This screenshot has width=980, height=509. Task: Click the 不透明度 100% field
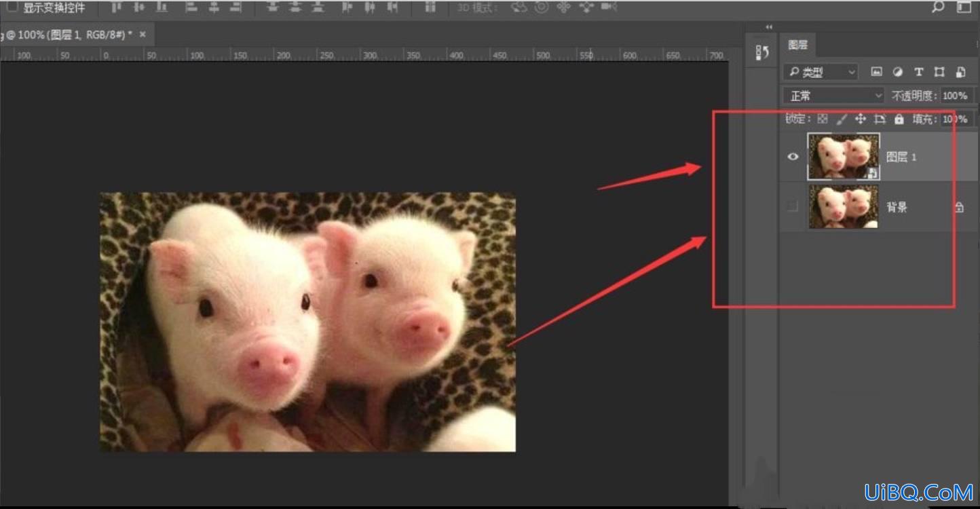(x=956, y=96)
